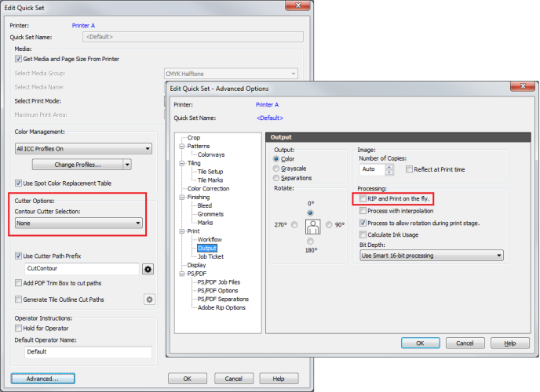Screen dimensions: 540x392
Task: Open Adobe Rip Options tree entry
Action: pyautogui.click(x=223, y=307)
